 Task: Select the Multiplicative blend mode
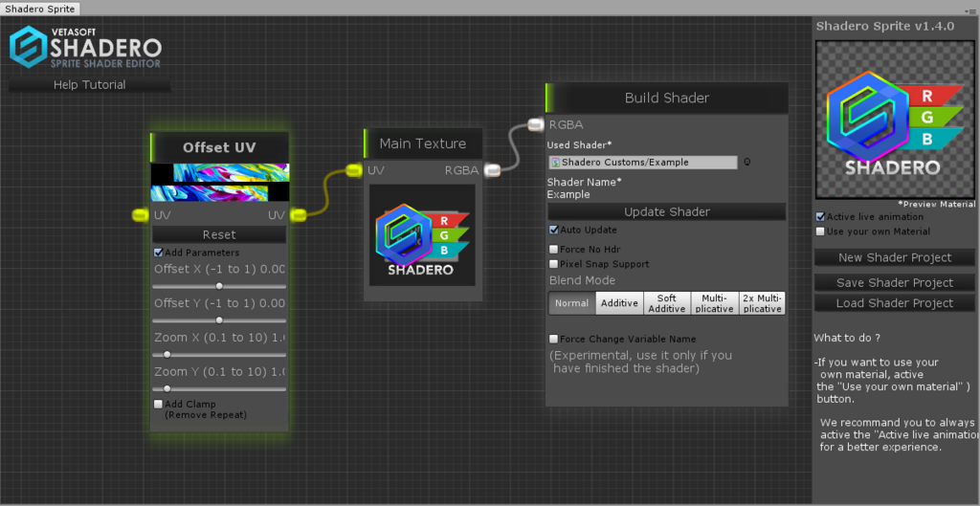714,303
